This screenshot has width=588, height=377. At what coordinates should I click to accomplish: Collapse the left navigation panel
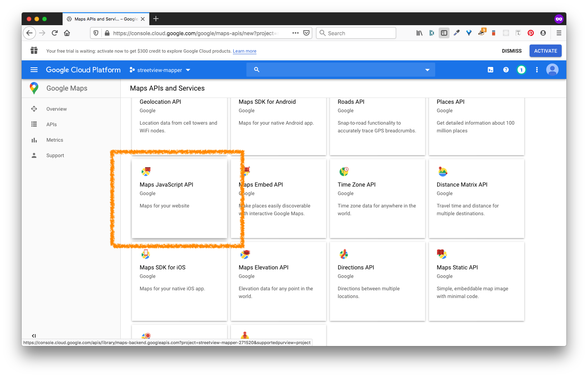pyautogui.click(x=34, y=336)
